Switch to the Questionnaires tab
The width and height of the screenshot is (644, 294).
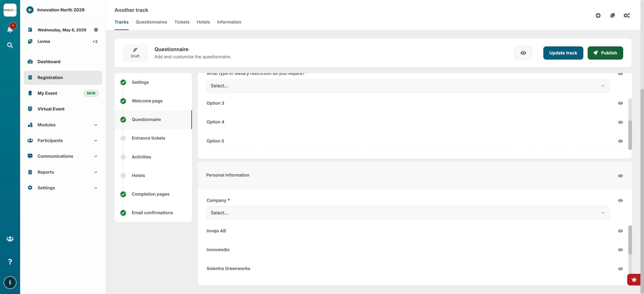[x=151, y=22]
